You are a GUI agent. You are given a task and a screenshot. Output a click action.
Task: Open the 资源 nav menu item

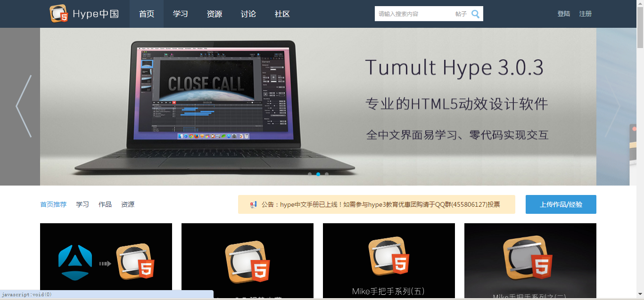tap(215, 14)
